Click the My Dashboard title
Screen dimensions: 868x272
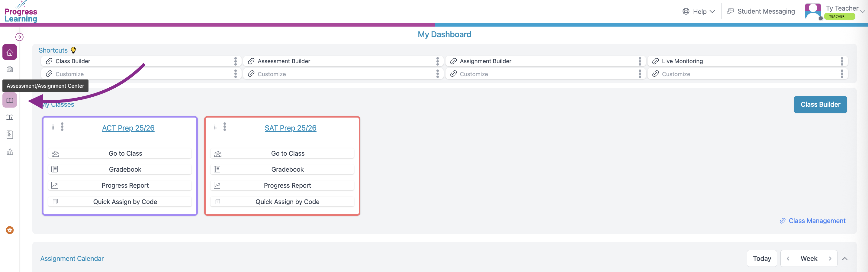coord(444,34)
